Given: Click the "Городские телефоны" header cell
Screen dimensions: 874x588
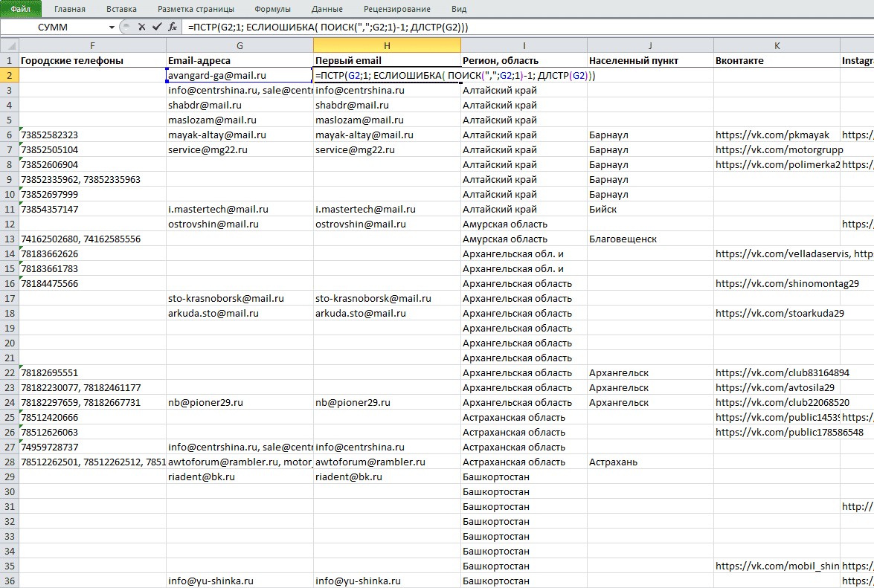Looking at the screenshot, I should (92, 60).
